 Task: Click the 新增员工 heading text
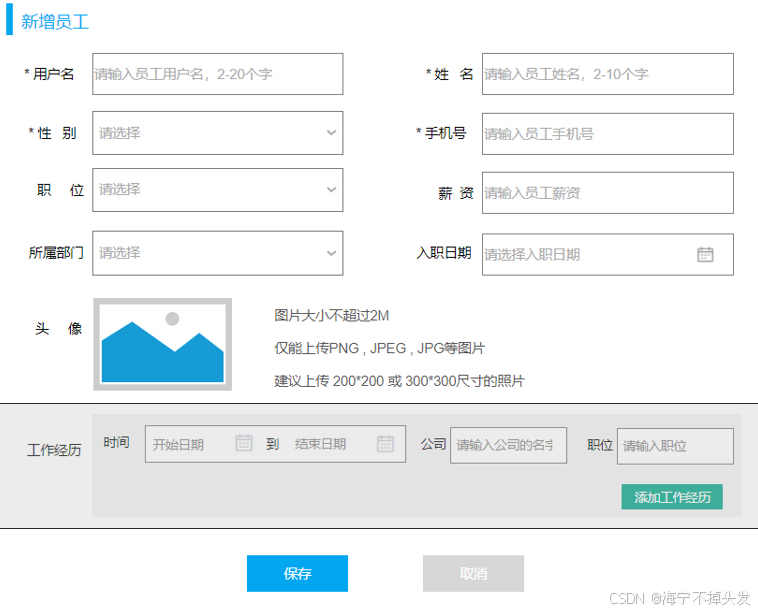(55, 22)
